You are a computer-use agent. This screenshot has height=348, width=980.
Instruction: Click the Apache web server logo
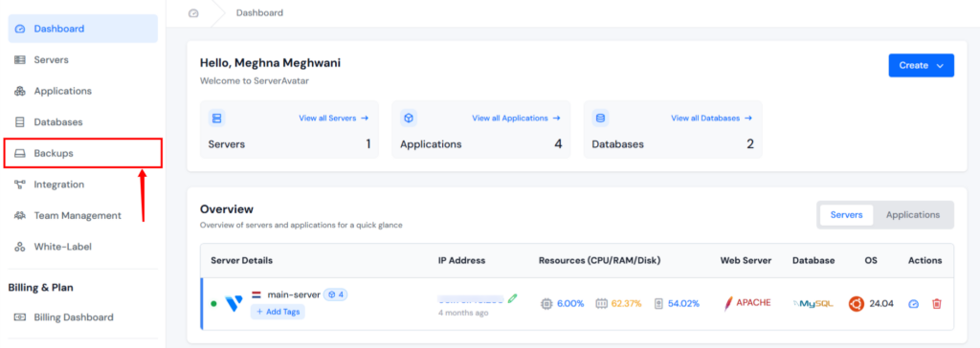[x=746, y=303]
